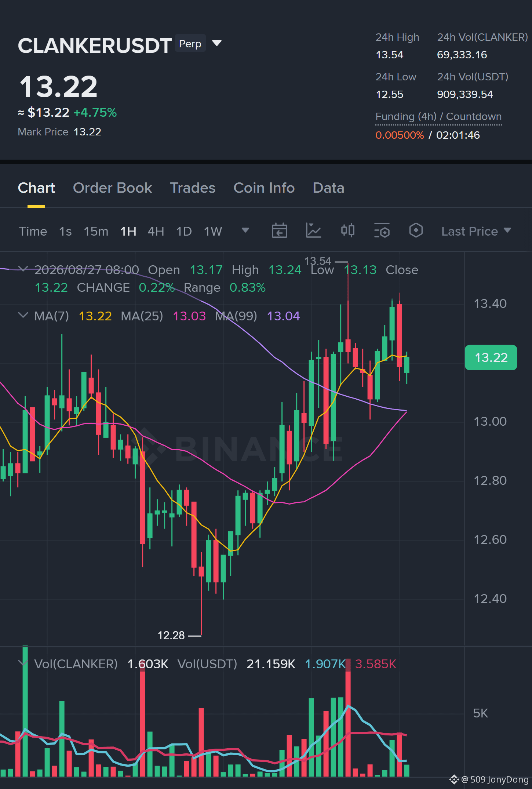Select the 15m time interval
The image size is (532, 789).
(96, 231)
